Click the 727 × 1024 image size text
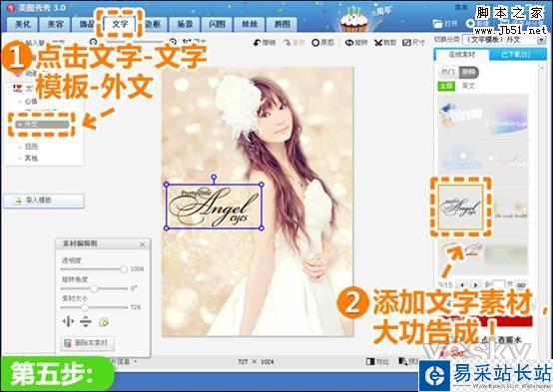This screenshot has width=553, height=392. 257,362
